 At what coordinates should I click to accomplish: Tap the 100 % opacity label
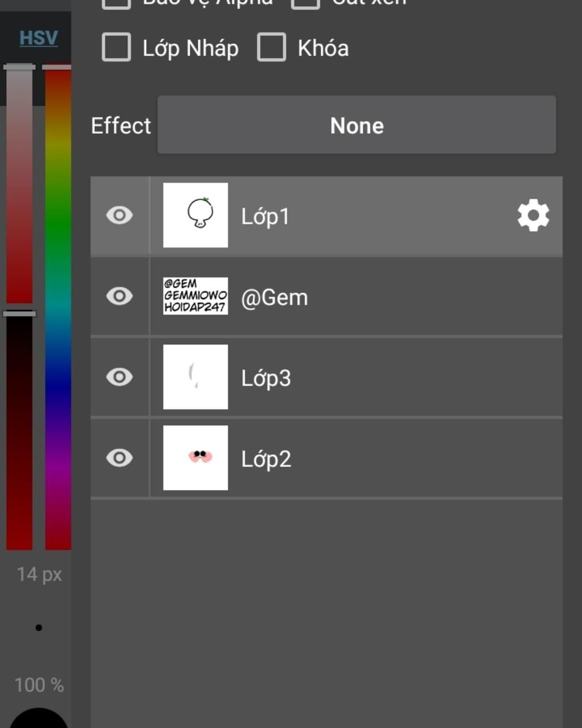[39, 685]
